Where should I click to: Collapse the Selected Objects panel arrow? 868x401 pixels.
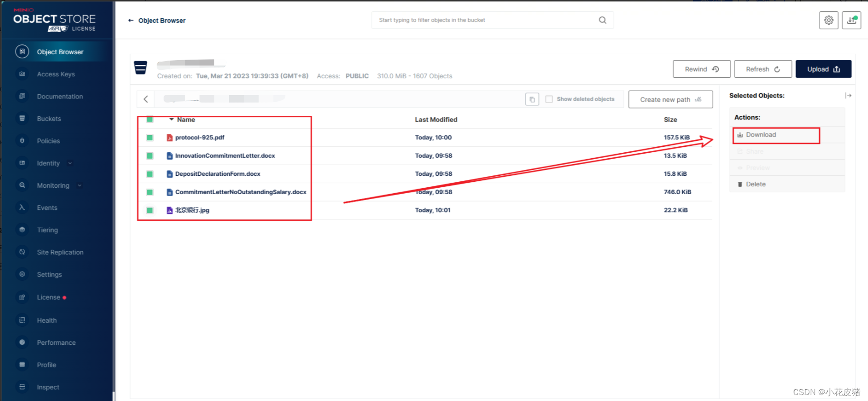[848, 96]
